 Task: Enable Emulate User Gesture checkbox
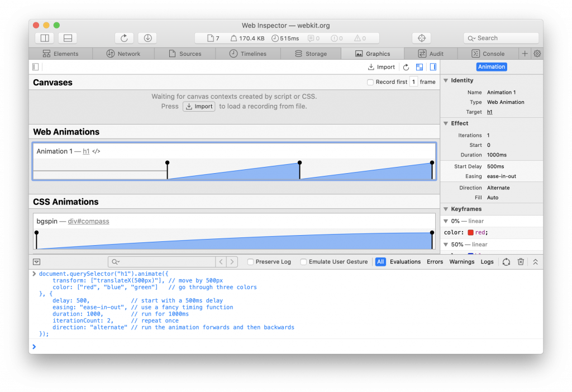coord(303,262)
